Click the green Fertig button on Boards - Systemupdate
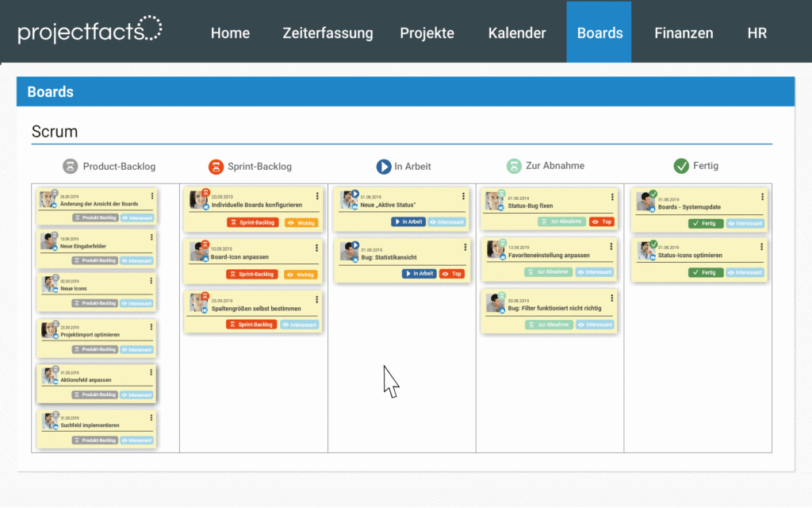Screen dimensions: 812x508 click(706, 224)
